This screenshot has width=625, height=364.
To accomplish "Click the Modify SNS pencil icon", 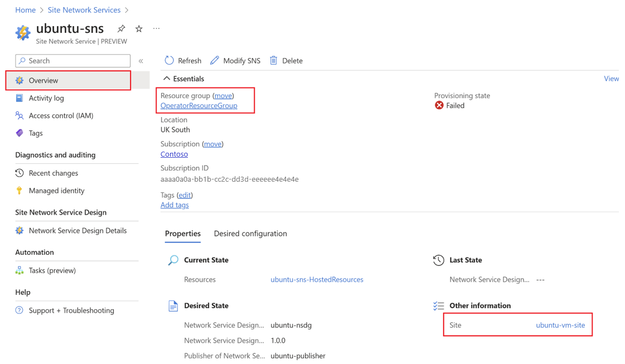I will (215, 60).
